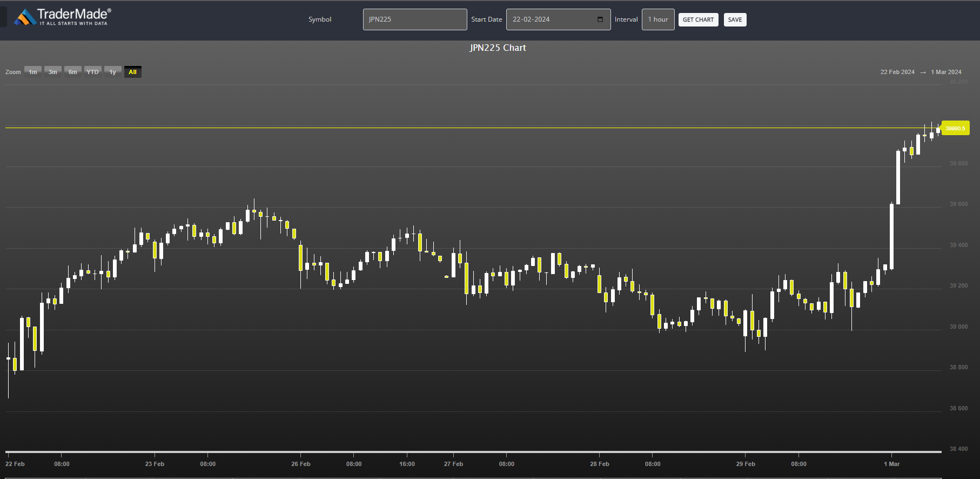Click the 26 Feb time axis label
Image resolution: width=980 pixels, height=479 pixels.
pyautogui.click(x=300, y=464)
